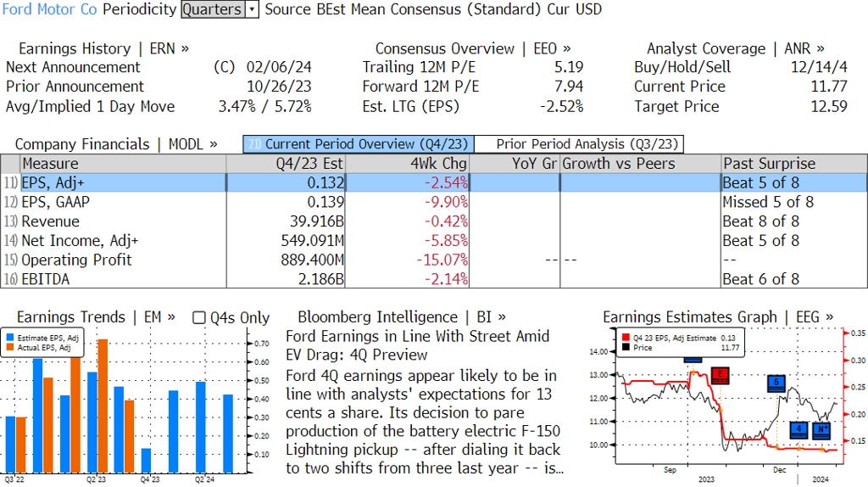Click the EBITDA estimate 2.186B
This screenshot has height=487, width=868.
tap(321, 279)
